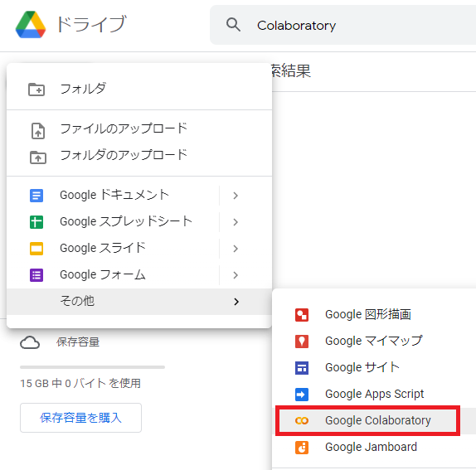This screenshot has height=470, width=476.
Task: Click the purple Google Forms icon
Action: pyautogui.click(x=36, y=275)
